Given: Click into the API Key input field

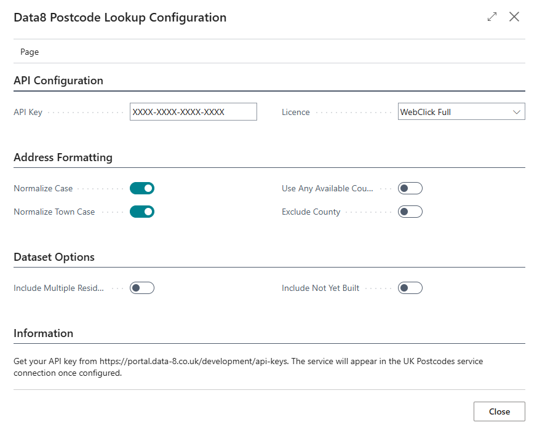Looking at the screenshot, I should 193,112.
